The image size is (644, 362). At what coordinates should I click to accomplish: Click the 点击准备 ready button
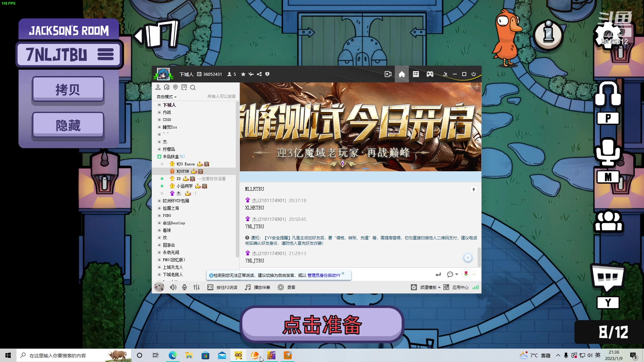coord(322,324)
